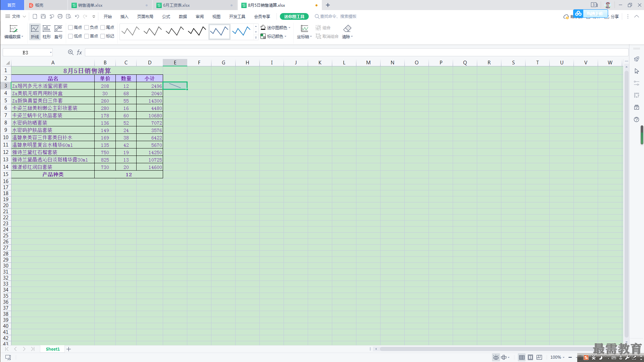Click the Redo arrow

click(x=85, y=16)
